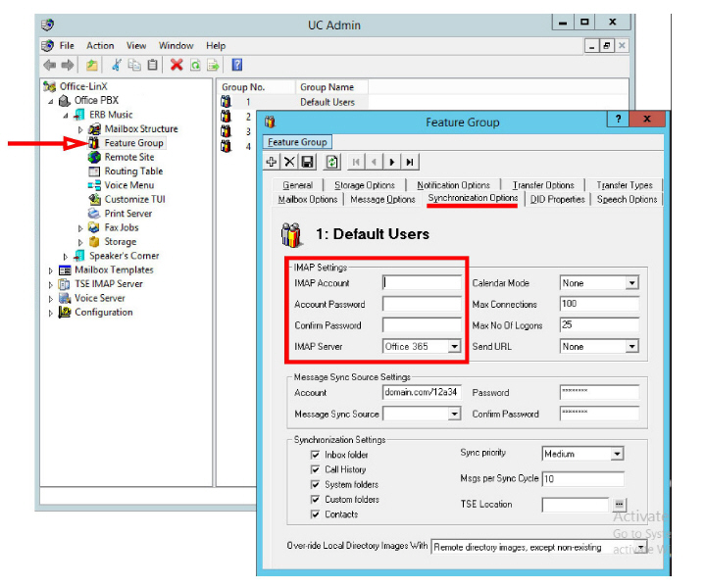Go to first record navigation button

[x=356, y=162]
